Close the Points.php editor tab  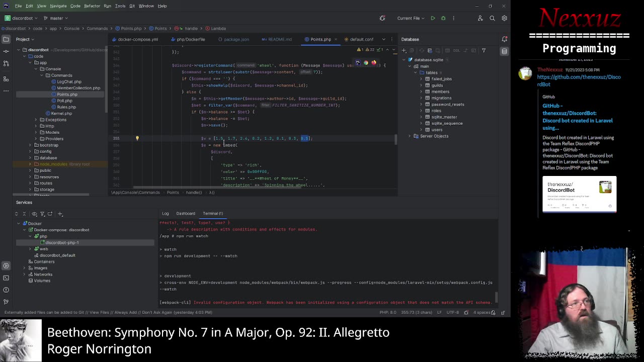tap(335, 39)
